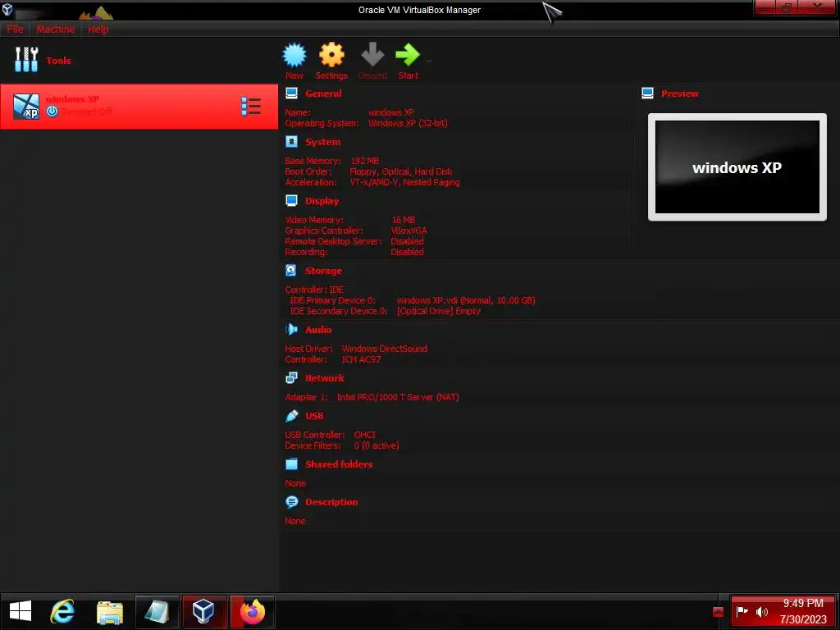This screenshot has width=840, height=630.
Task: Open the Start button dropdown arrow
Action: coord(429,61)
